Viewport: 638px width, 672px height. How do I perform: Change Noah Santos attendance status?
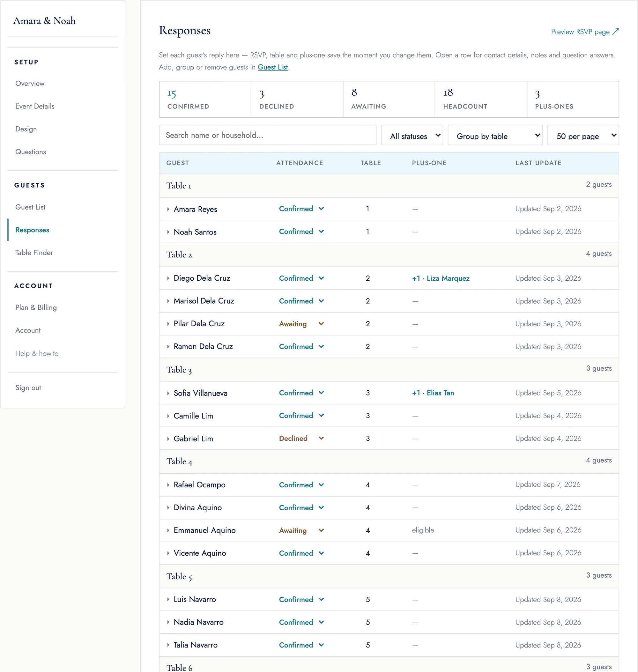[x=301, y=232]
